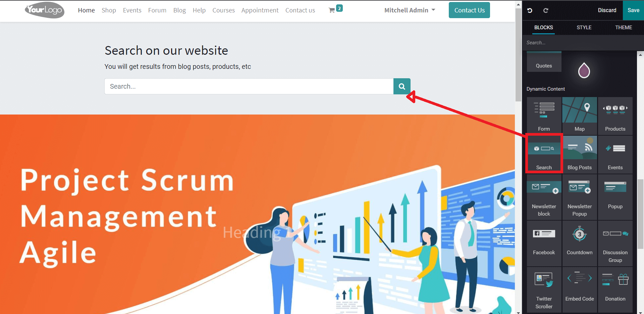The width and height of the screenshot is (644, 314).
Task: Select the Twitter Scroller block
Action: [x=544, y=289]
